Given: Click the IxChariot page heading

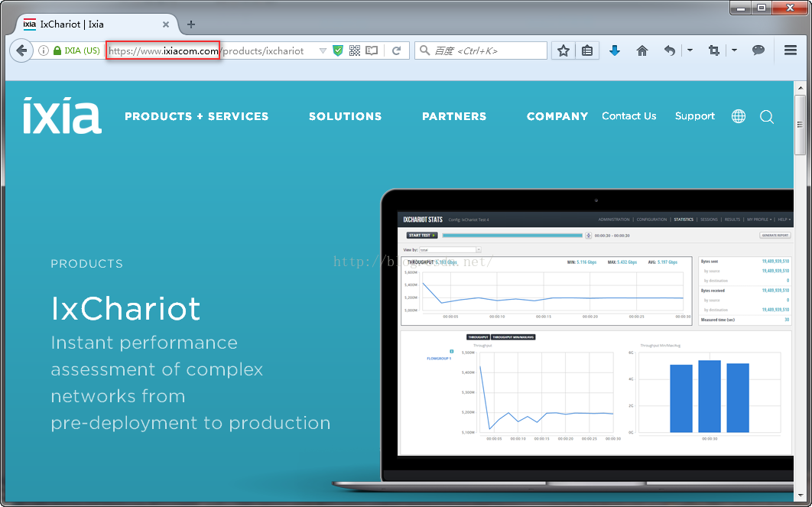Looking at the screenshot, I should pos(125,309).
